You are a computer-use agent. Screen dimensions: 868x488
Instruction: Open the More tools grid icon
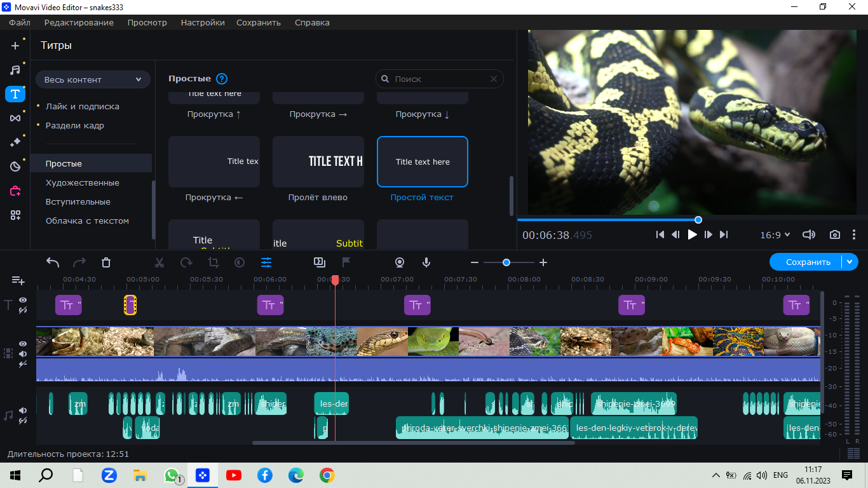click(15, 215)
